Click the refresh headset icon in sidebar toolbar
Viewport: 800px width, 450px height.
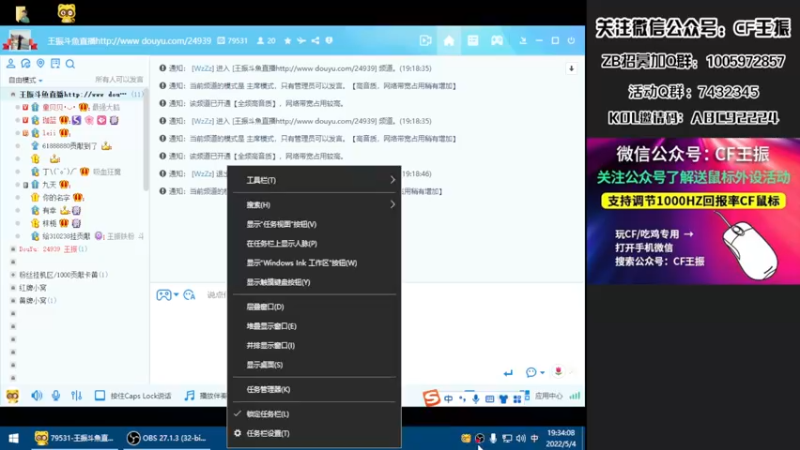pos(26,63)
